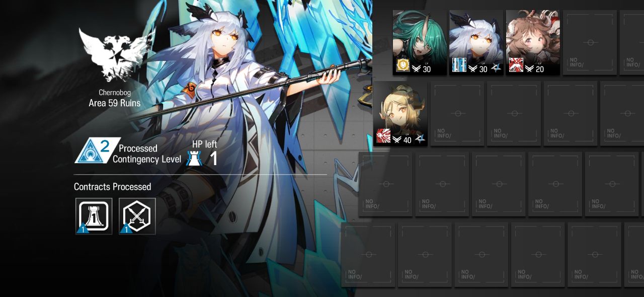
Task: Click the elite chevron beside the level 20
Action: pos(530,69)
